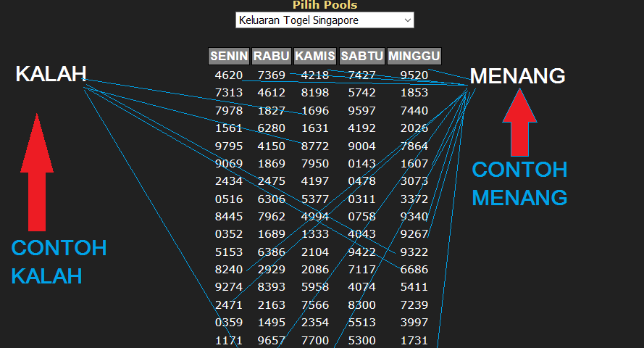The height and width of the screenshot is (348, 644).
Task: Click number 8772
Action: point(315,146)
